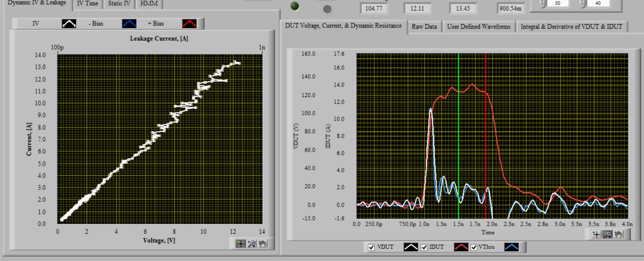The width and height of the screenshot is (644, 261).
Task: Switch to the Raw Data tab
Action: coord(424,27)
